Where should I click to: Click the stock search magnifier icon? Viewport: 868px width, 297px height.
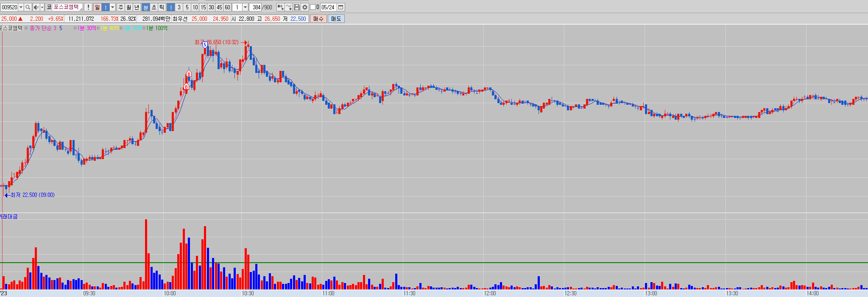[x=28, y=7]
